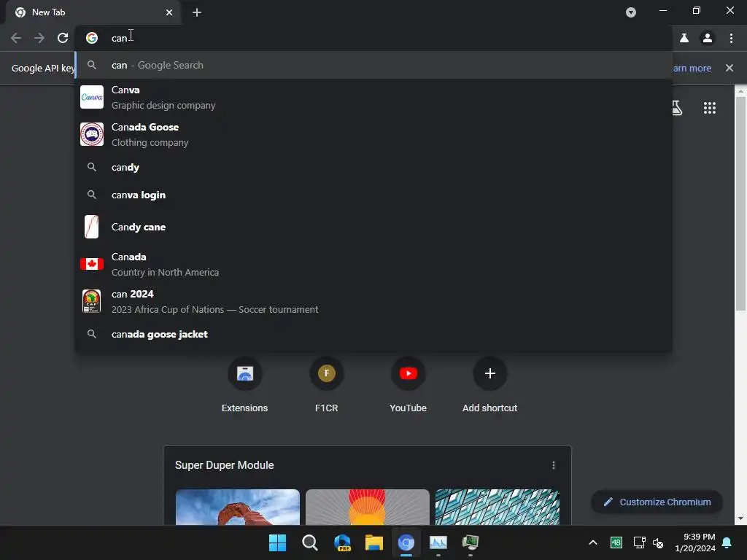Screen dimensions: 747x560
Task: Open the Chrome Labs flask icon in toolbar
Action: pos(684,38)
